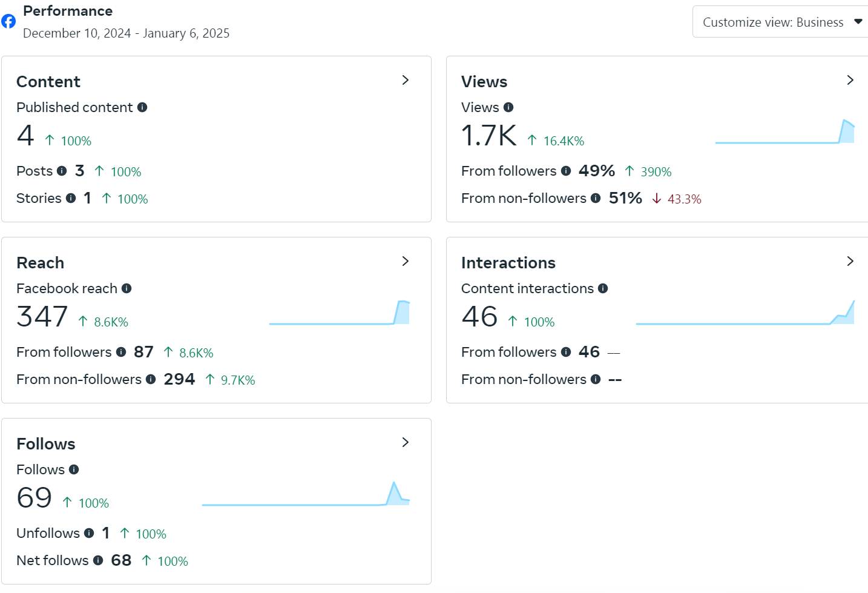
Task: Click info icon next to Facebook reach
Action: 127,288
